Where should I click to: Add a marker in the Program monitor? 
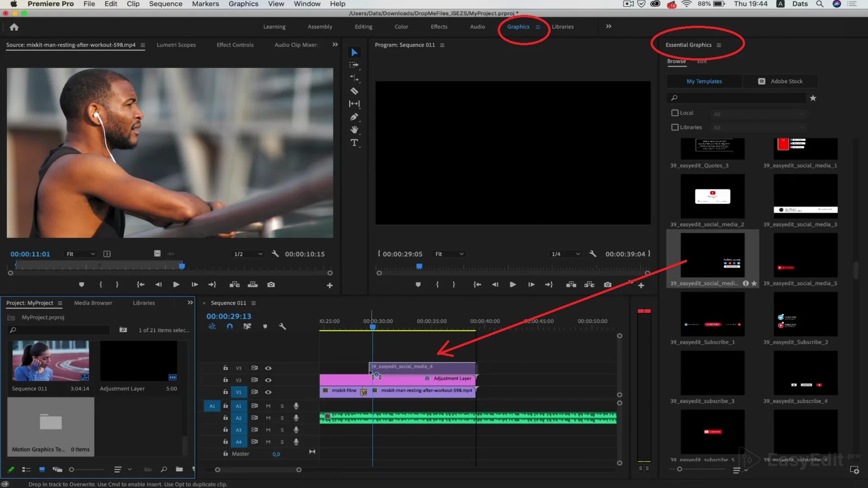point(418,284)
